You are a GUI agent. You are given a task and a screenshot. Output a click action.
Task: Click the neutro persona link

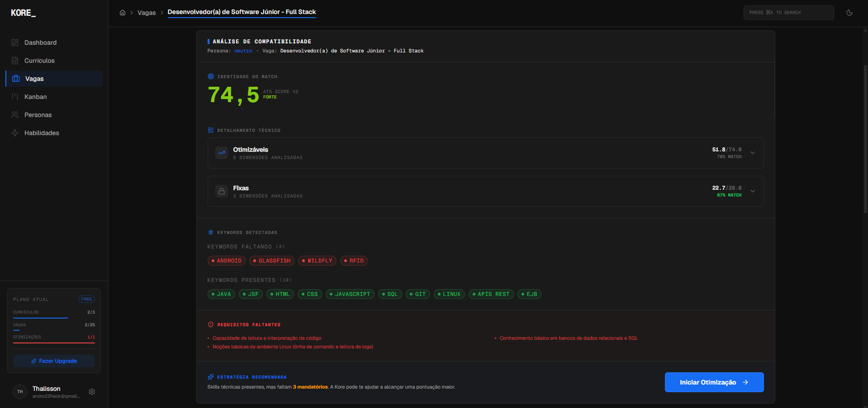coord(243,51)
